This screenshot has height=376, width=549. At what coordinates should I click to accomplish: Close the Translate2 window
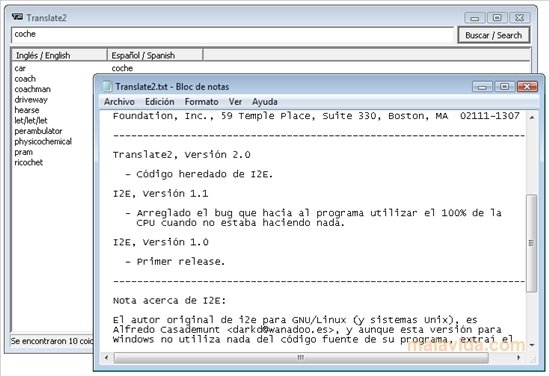pos(520,18)
